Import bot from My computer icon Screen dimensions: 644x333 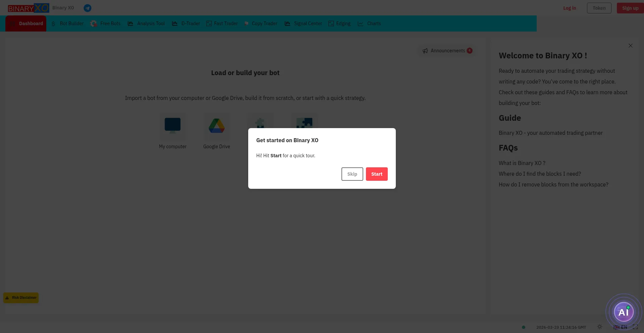173,126
